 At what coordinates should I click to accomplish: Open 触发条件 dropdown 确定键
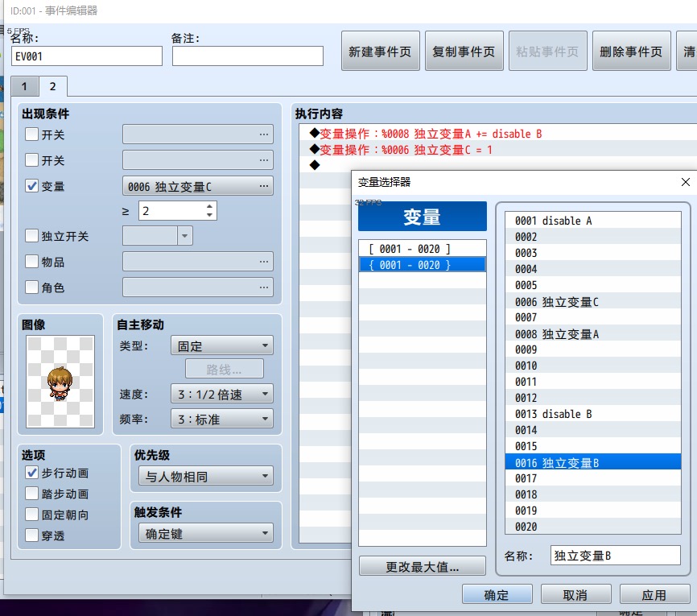pyautogui.click(x=206, y=533)
